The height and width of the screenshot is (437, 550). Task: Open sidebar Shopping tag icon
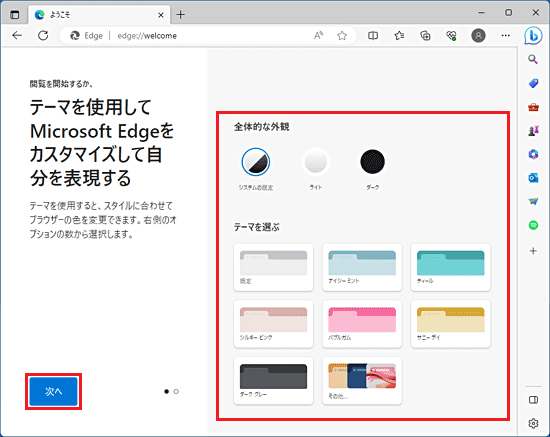coord(533,83)
